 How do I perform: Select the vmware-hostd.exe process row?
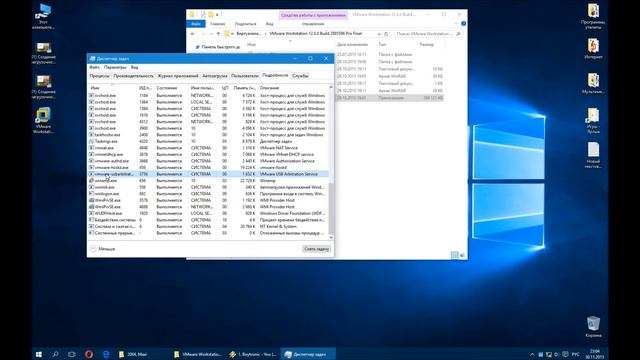[208, 167]
